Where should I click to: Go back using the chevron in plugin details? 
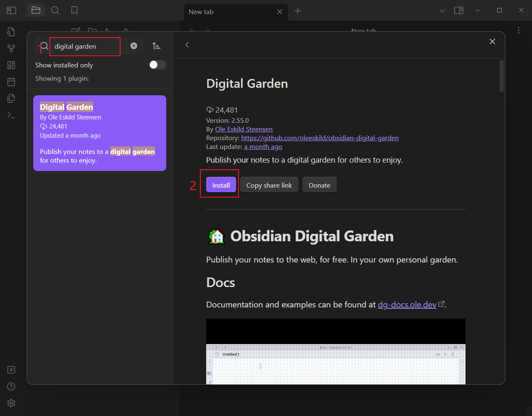coord(187,45)
